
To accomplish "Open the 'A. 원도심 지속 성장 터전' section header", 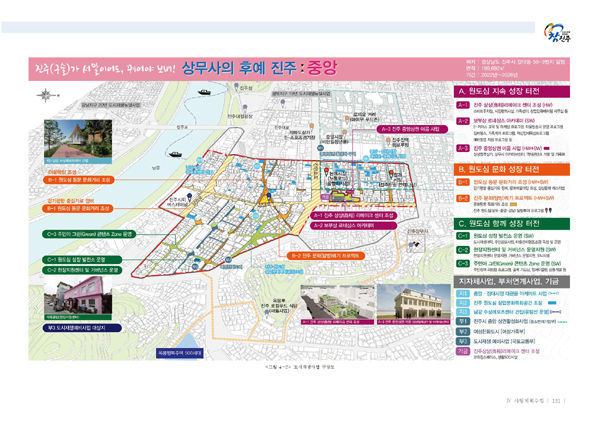I will [x=514, y=91].
